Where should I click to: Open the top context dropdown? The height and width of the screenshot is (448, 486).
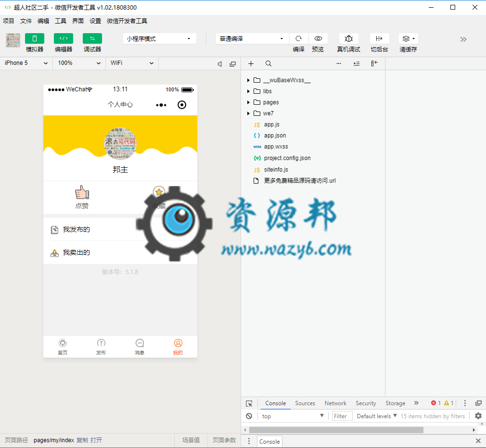click(292, 416)
